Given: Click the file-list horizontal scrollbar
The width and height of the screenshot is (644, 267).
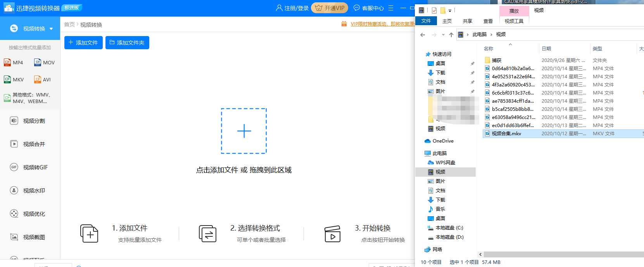Looking at the screenshot, I should click(564, 255).
